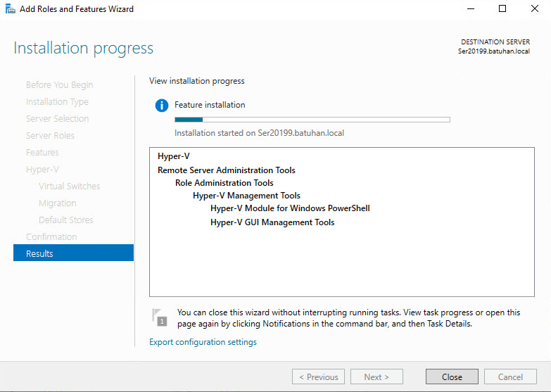Minimize the wizard window

coord(469,9)
